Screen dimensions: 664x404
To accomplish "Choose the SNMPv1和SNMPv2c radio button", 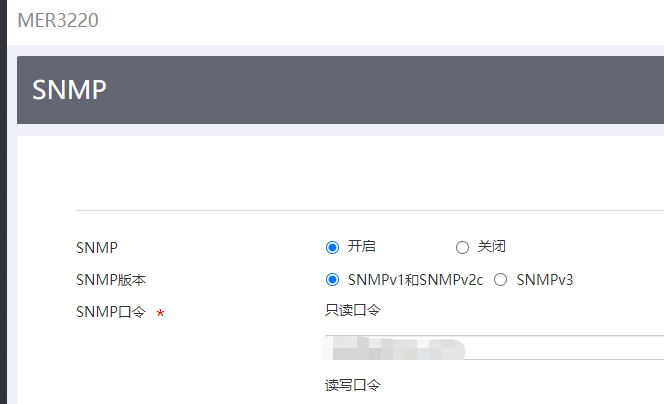I will (x=333, y=280).
